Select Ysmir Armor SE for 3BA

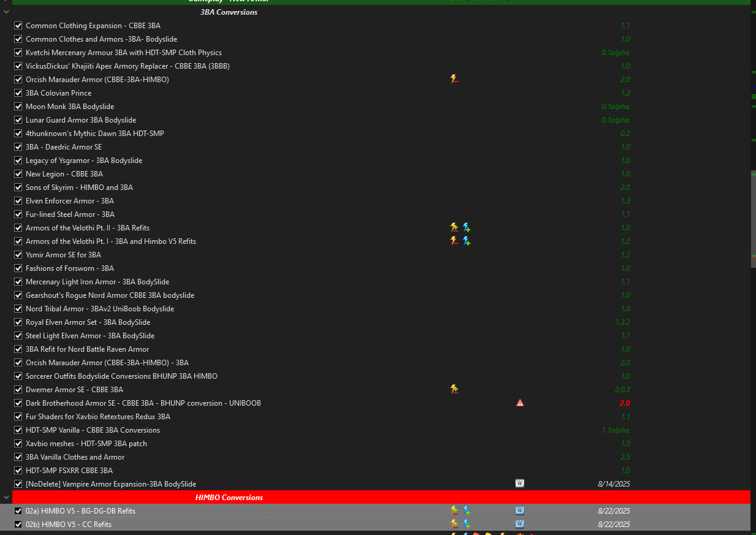[63, 255]
